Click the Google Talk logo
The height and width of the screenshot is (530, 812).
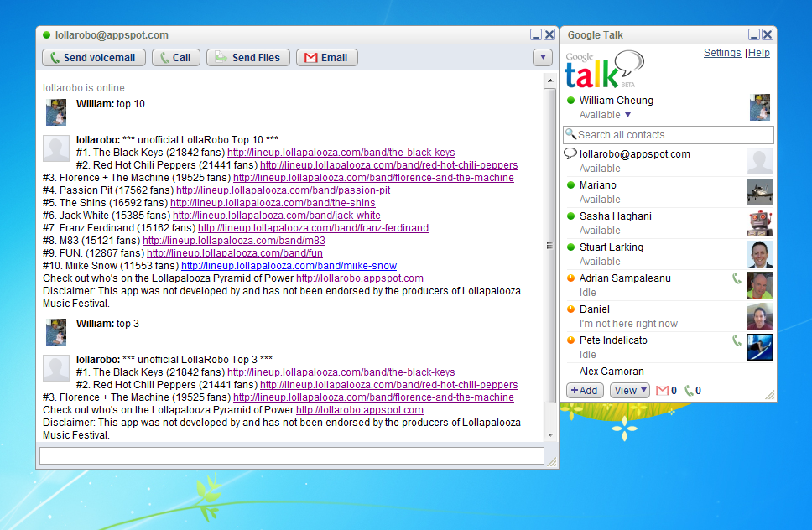click(604, 70)
